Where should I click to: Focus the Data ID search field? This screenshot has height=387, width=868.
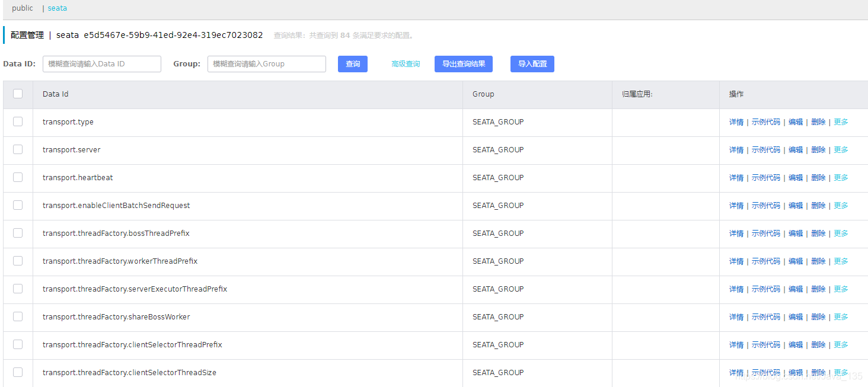point(102,64)
